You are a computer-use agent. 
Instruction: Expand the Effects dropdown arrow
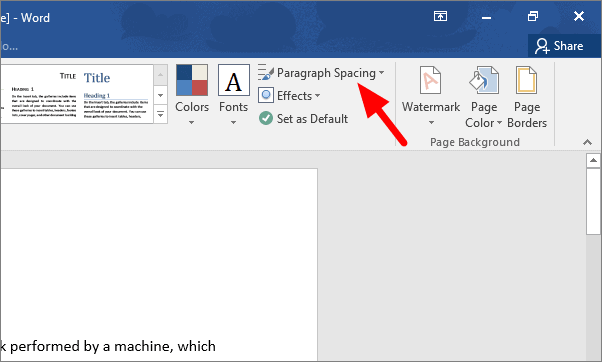[x=318, y=96]
